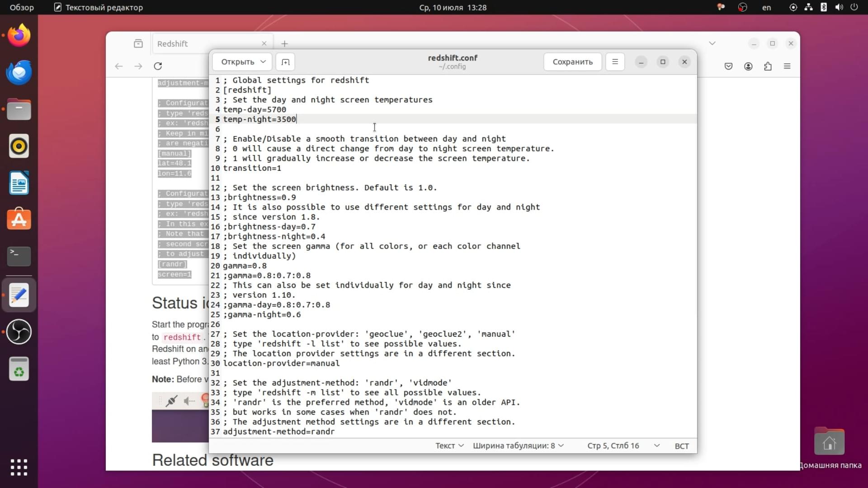Screen dimensions: 868x488
Task: Launch LibreOffice Writer from the dock
Action: coord(19,183)
